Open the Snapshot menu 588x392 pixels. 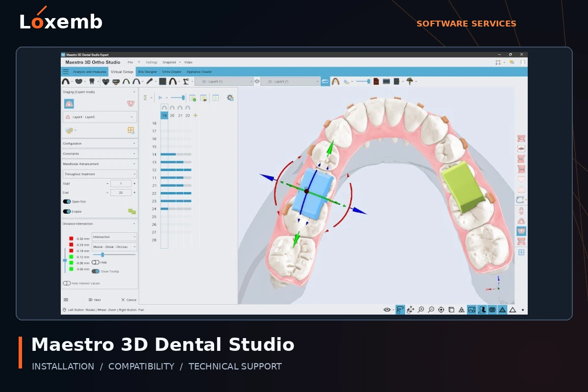tap(169, 62)
